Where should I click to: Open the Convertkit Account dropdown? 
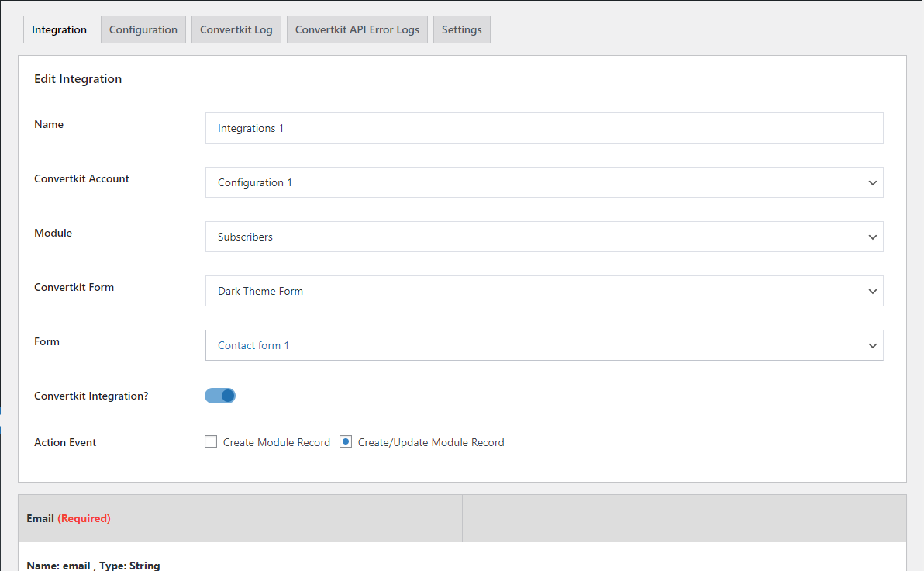click(x=544, y=182)
